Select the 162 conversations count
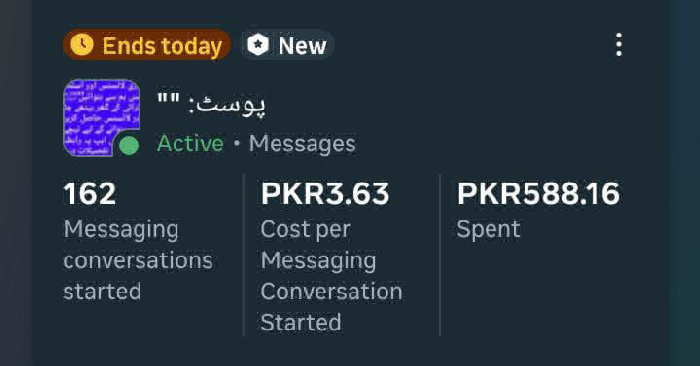700x366 pixels. click(90, 194)
